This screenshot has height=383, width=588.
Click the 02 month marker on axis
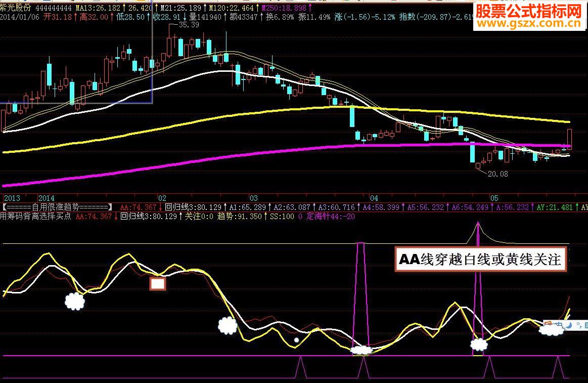coord(162,198)
